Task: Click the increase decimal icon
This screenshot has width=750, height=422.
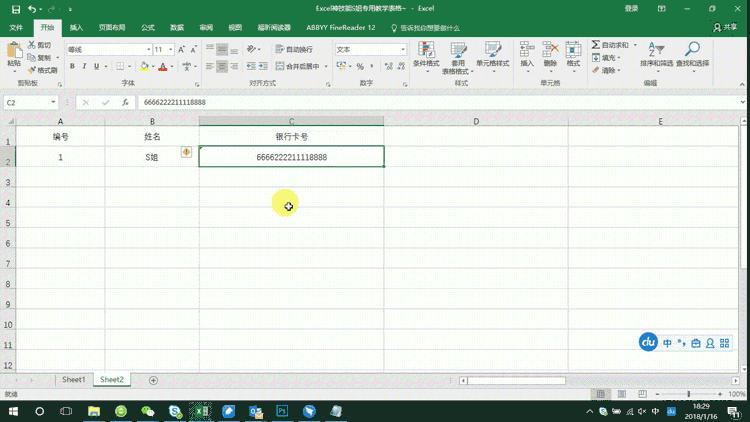Action: coord(389,66)
